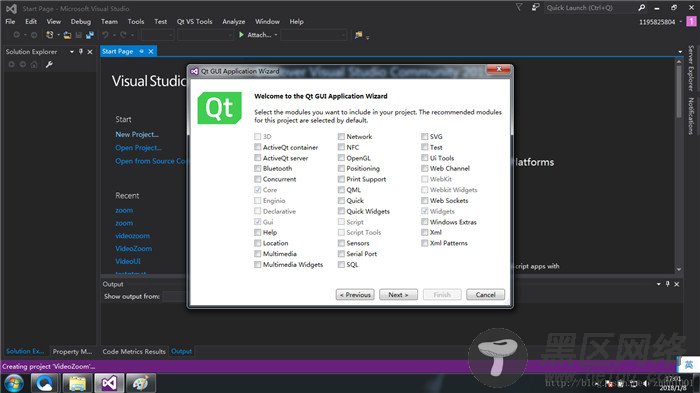Image resolution: width=700 pixels, height=393 pixels.
Task: Enable the SVG module checkbox
Action: 425,136
